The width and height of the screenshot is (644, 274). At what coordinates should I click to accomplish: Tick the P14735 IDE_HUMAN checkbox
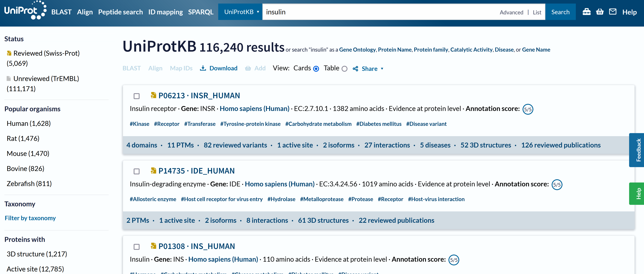click(137, 171)
